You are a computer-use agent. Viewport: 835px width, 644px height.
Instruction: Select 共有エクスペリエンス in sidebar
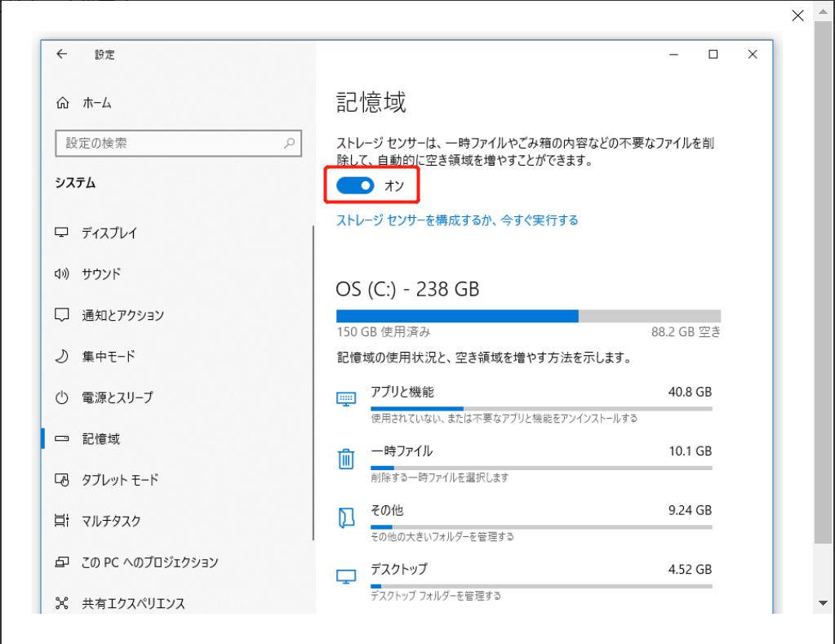[133, 603]
